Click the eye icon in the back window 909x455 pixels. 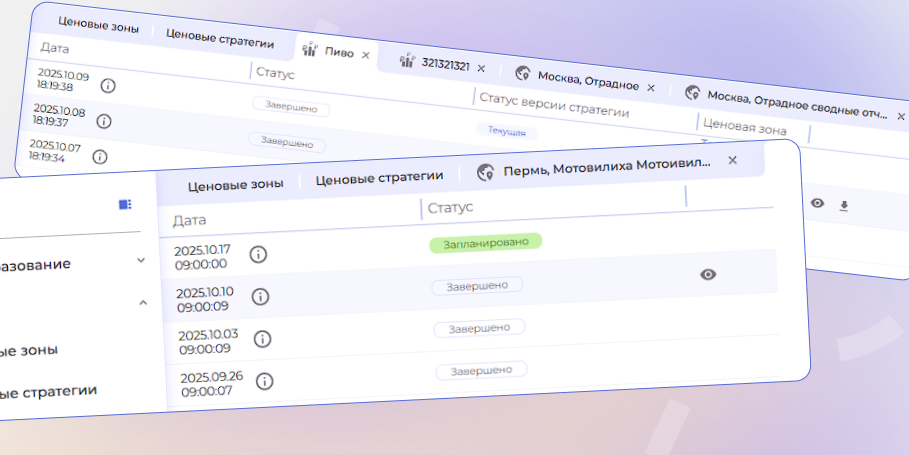[817, 203]
